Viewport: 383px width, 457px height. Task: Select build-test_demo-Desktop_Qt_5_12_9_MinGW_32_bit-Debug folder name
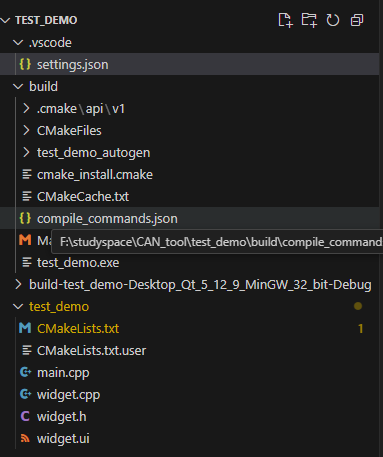200,285
